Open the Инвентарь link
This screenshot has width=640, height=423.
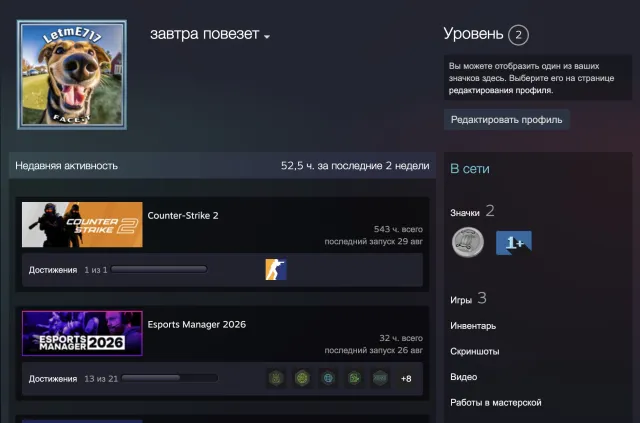coord(473,326)
